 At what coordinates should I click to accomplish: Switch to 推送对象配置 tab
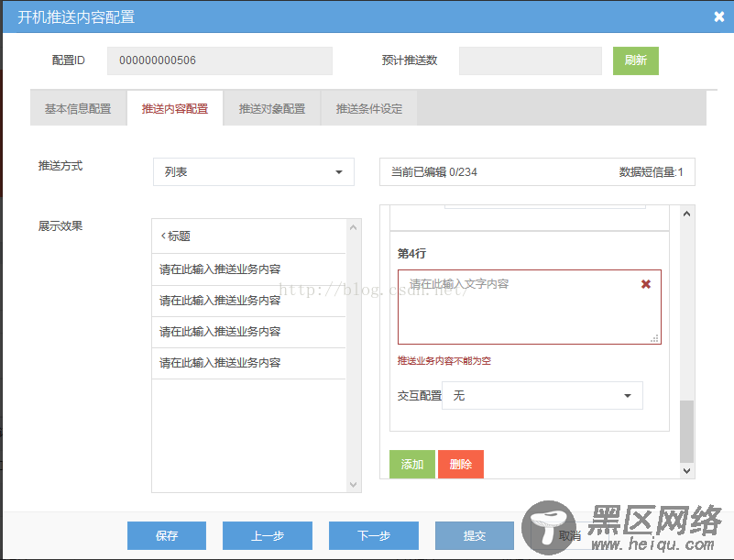[x=272, y=109]
